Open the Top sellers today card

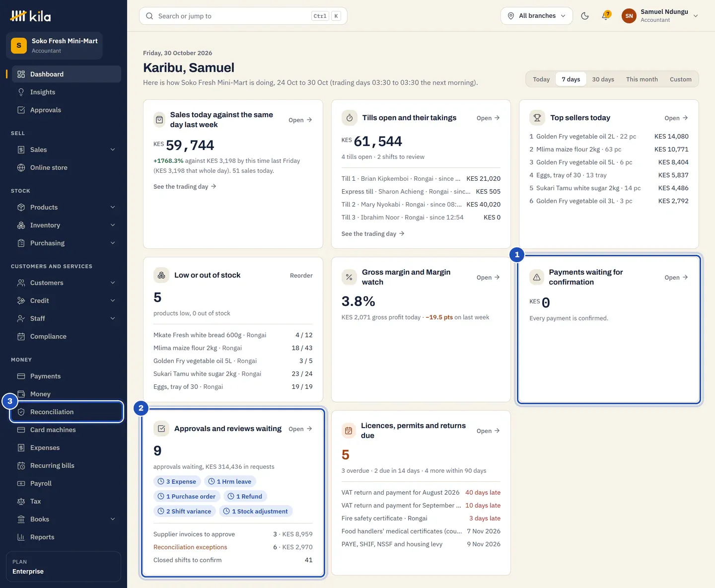coord(676,118)
